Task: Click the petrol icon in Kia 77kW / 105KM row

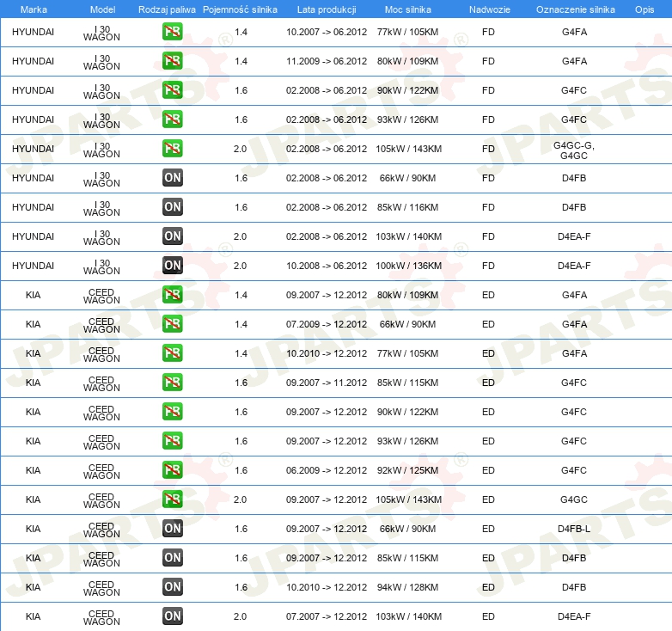Action: point(172,353)
